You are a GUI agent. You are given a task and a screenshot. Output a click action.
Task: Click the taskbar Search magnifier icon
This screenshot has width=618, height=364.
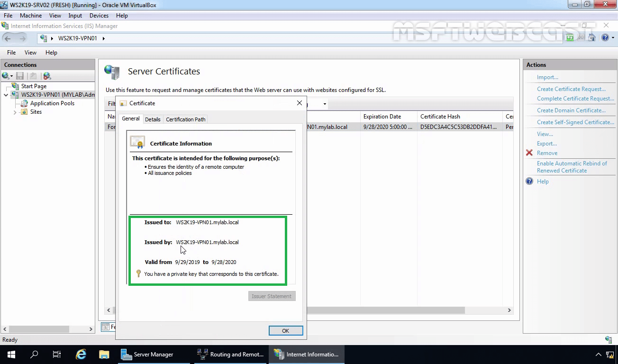34,354
